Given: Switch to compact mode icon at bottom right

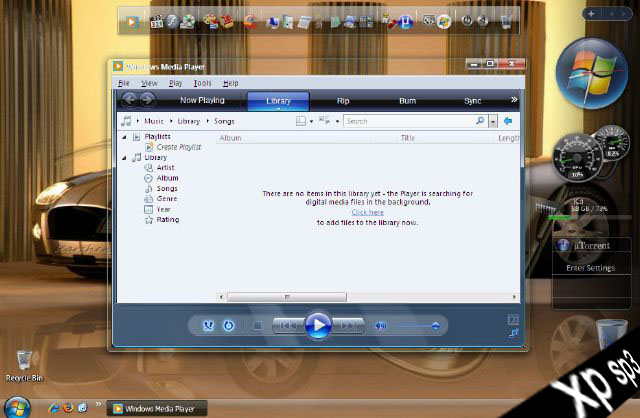Looking at the screenshot, I should [513, 334].
